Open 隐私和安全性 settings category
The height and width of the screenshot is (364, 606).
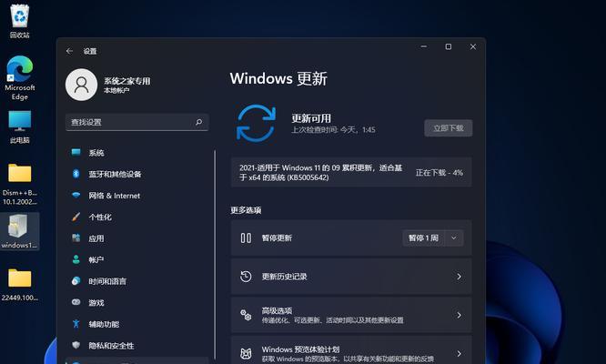pos(137,346)
